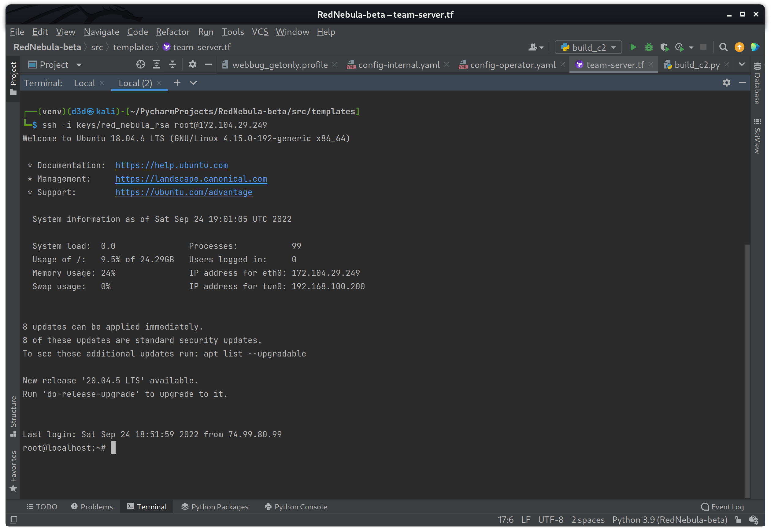Hide the Project tool window with the minus icon

coord(208,64)
